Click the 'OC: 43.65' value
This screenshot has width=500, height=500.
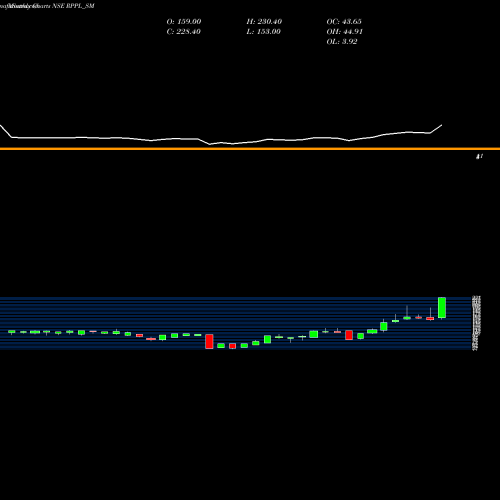point(344,22)
